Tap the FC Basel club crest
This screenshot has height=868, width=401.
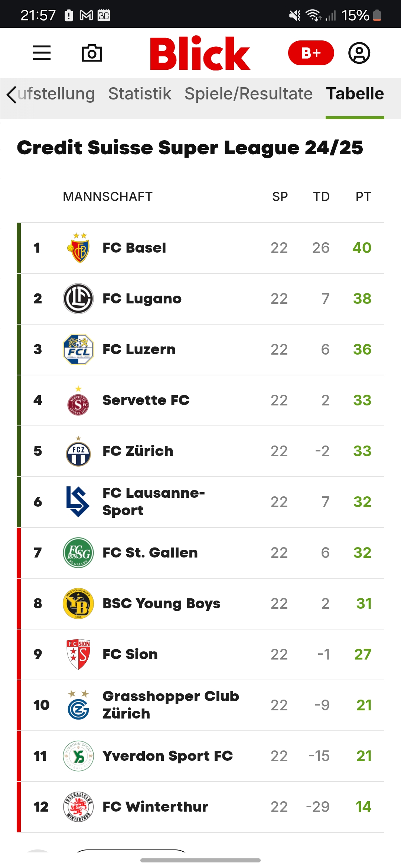tap(78, 248)
